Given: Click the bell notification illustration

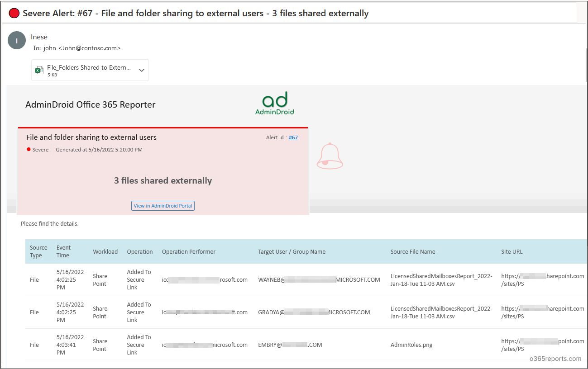Looking at the screenshot, I should (330, 156).
